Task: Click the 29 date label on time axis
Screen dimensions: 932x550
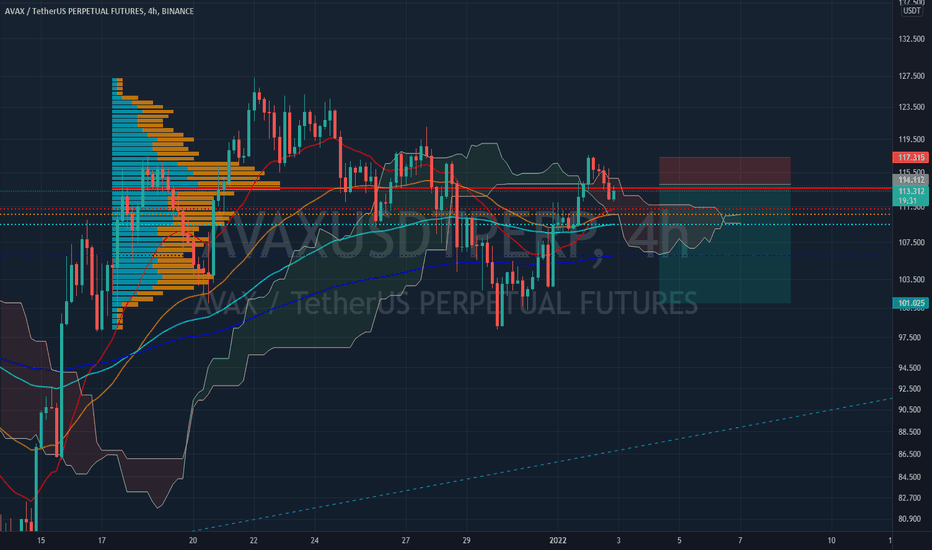Action: point(467,540)
